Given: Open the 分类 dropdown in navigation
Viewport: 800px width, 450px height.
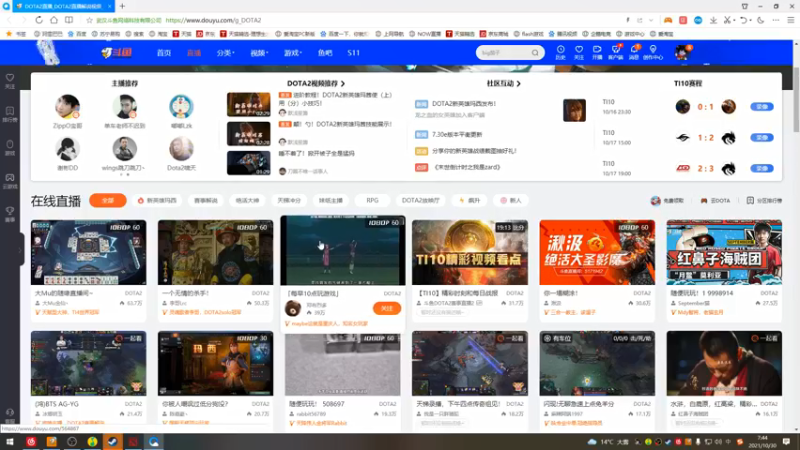Looking at the screenshot, I should (x=225, y=53).
